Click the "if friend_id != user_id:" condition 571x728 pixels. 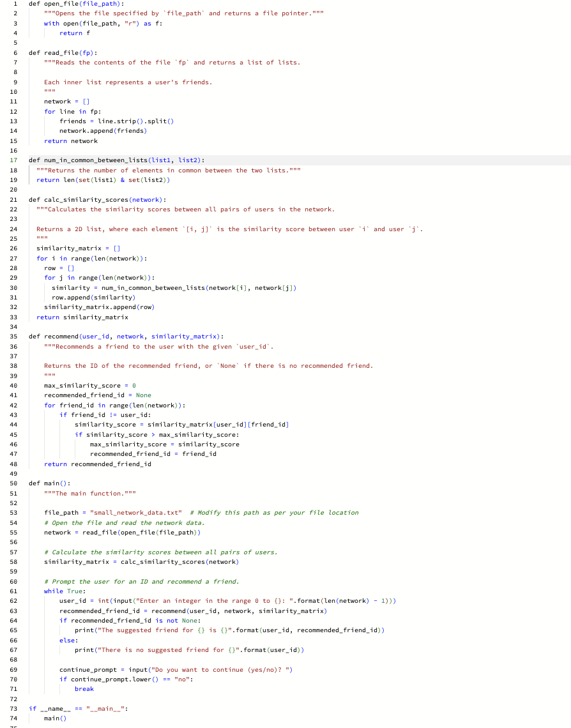tap(105, 415)
